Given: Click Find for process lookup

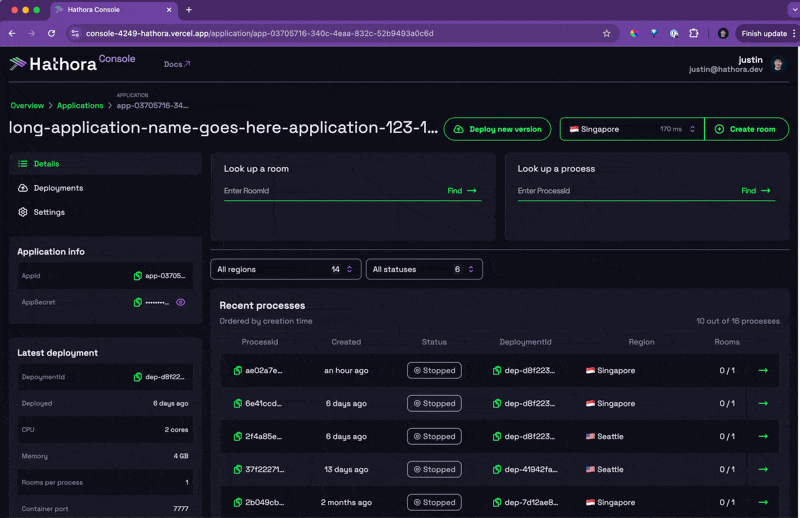Looking at the screenshot, I should (x=756, y=191).
